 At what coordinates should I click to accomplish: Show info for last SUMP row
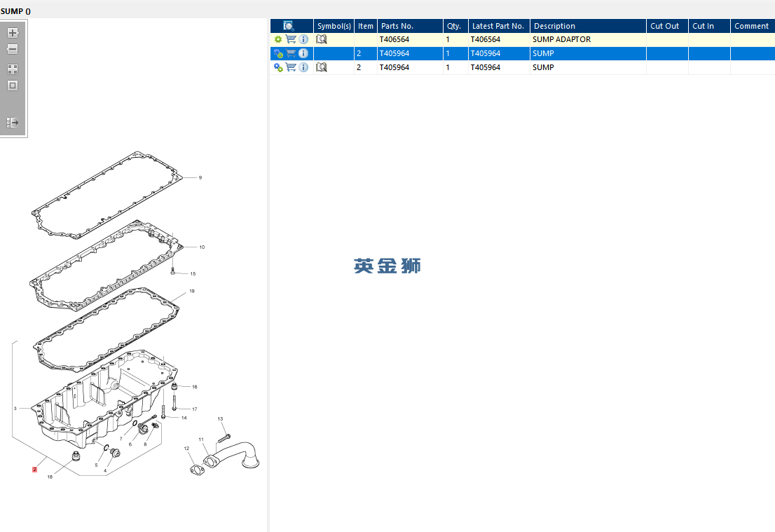click(304, 67)
